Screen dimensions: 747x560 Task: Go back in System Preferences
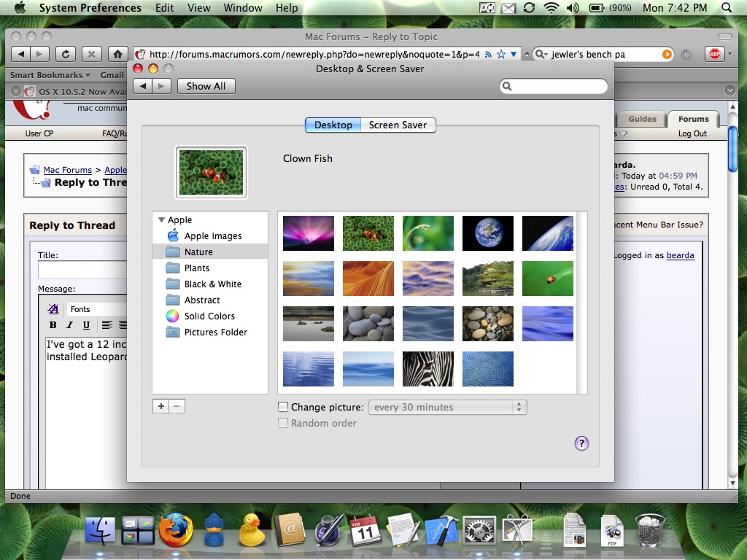tap(142, 86)
